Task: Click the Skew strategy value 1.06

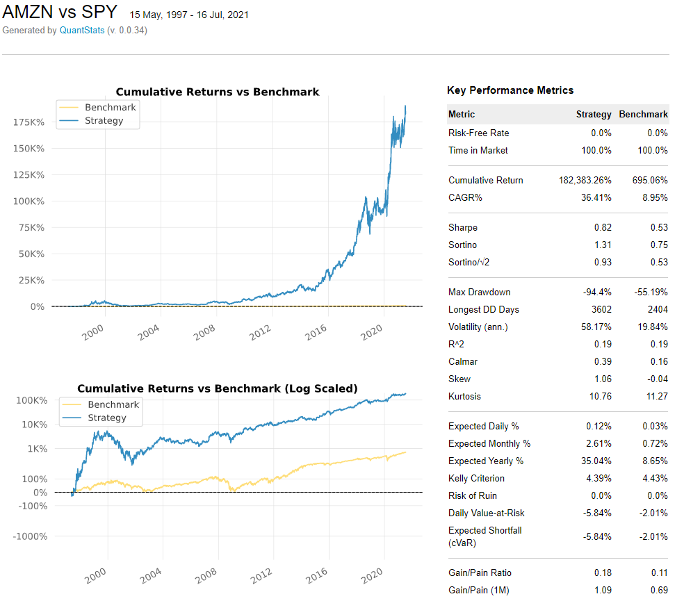Action: coord(603,379)
